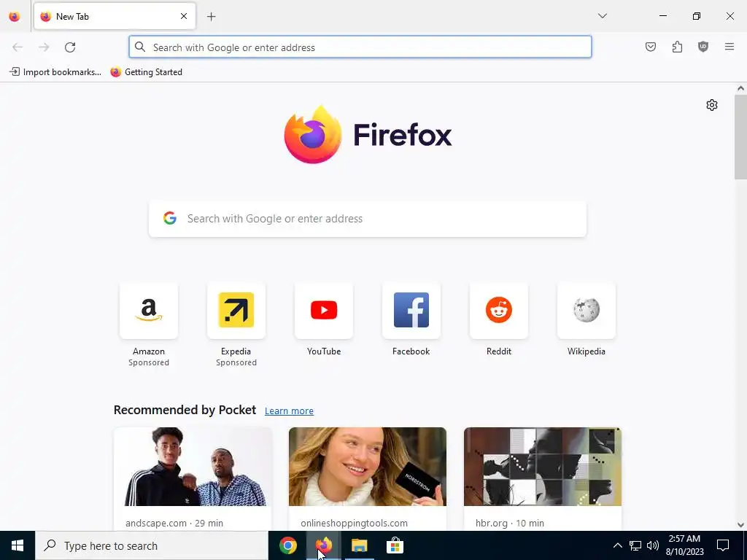747x560 pixels.
Task: Open the network status tray icon
Action: pyautogui.click(x=635, y=545)
